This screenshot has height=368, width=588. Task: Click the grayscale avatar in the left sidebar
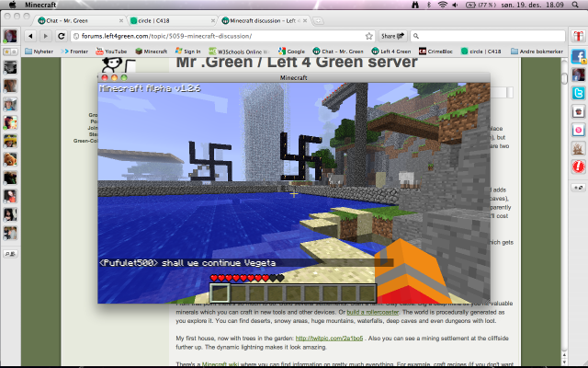pyautogui.click(x=10, y=67)
